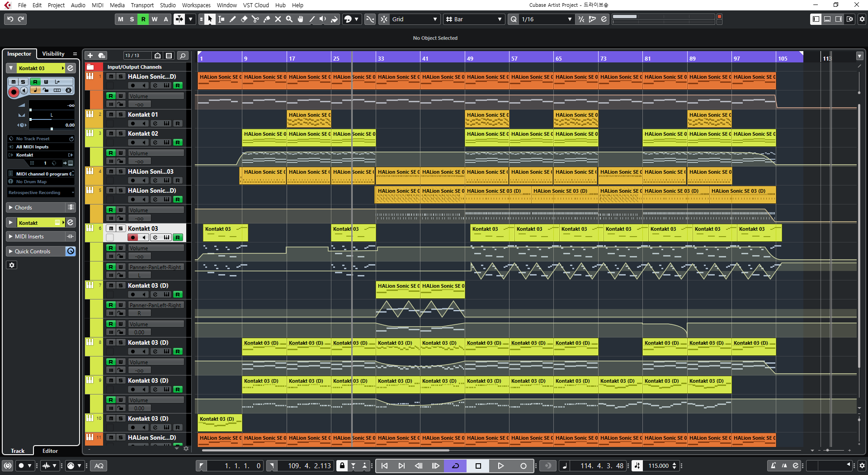
Task: Click the tempo value field 115.000
Action: pyautogui.click(x=658, y=465)
